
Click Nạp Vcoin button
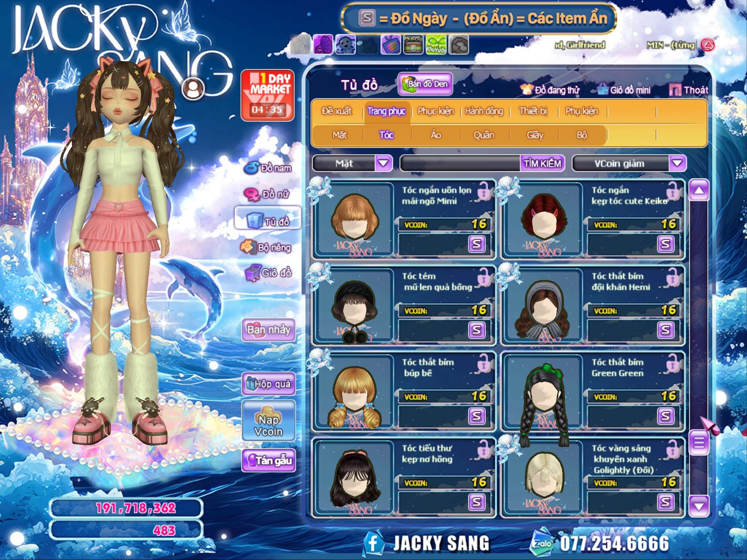click(268, 421)
